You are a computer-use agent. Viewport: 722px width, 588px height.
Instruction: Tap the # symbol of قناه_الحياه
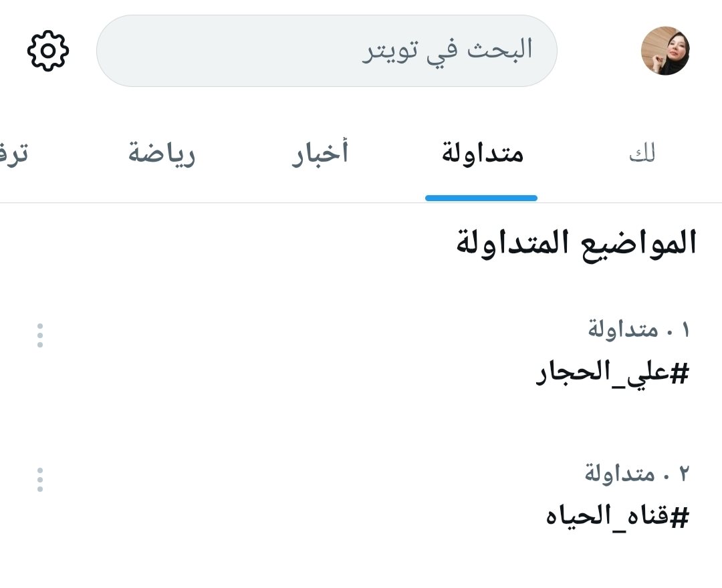[679, 517]
